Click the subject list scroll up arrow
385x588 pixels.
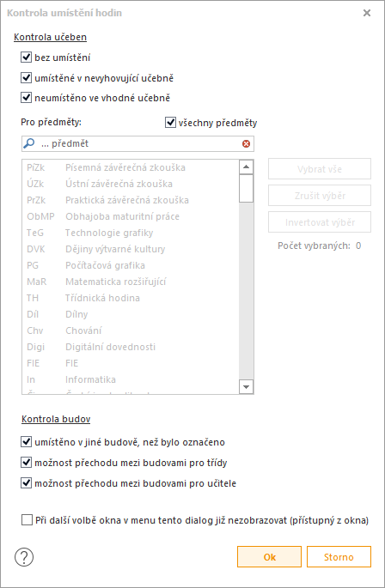point(246,167)
